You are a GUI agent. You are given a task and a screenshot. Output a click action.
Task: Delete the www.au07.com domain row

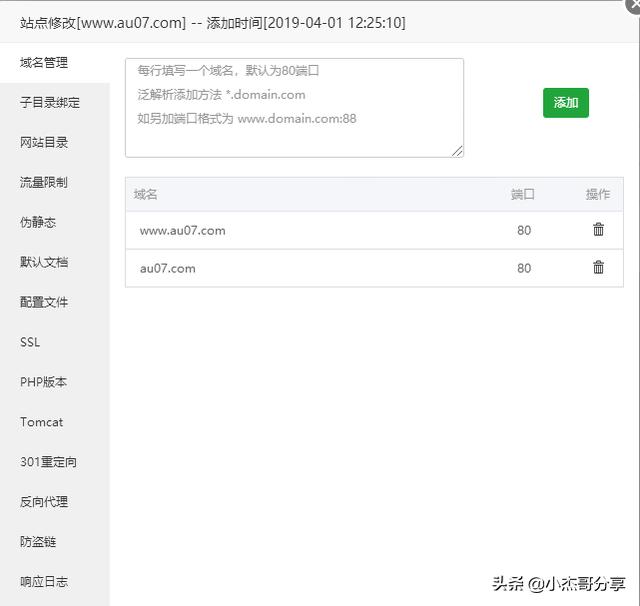tap(598, 229)
